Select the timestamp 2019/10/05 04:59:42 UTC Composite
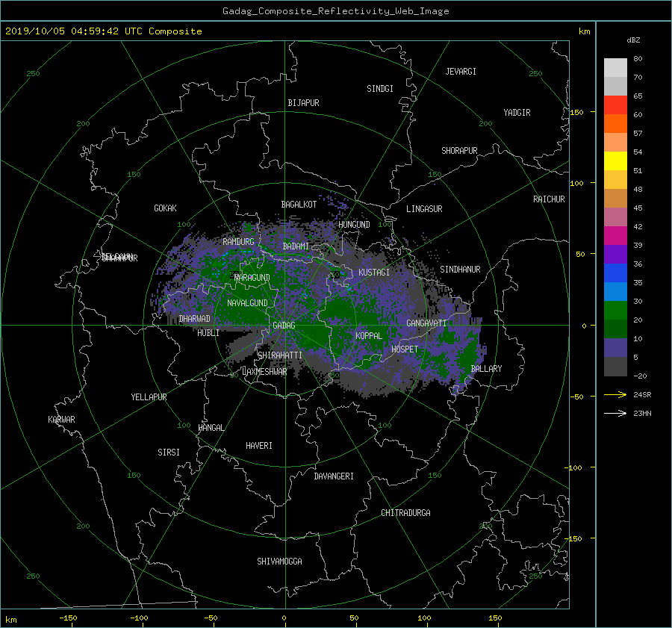The height and width of the screenshot is (628, 672). (x=103, y=31)
